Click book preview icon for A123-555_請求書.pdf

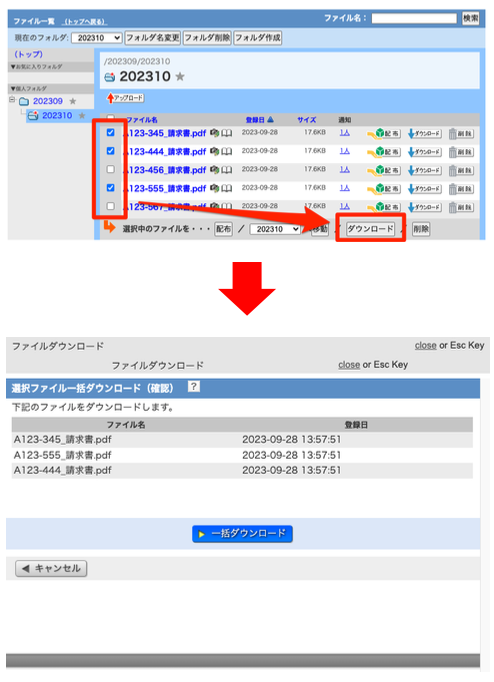pos(227,188)
